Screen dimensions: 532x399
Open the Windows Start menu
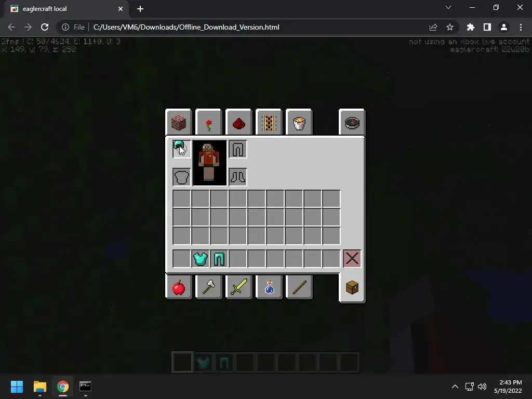17,387
